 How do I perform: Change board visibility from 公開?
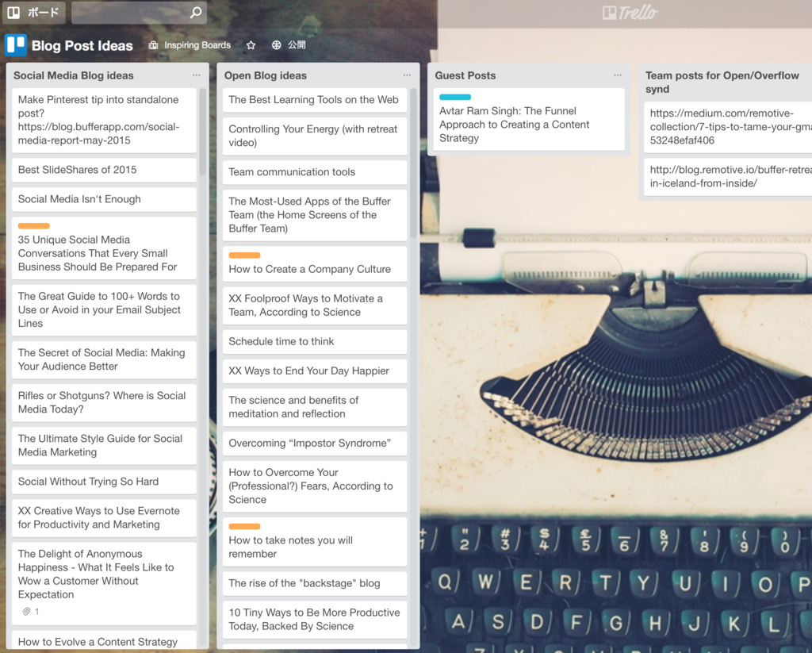[x=289, y=45]
